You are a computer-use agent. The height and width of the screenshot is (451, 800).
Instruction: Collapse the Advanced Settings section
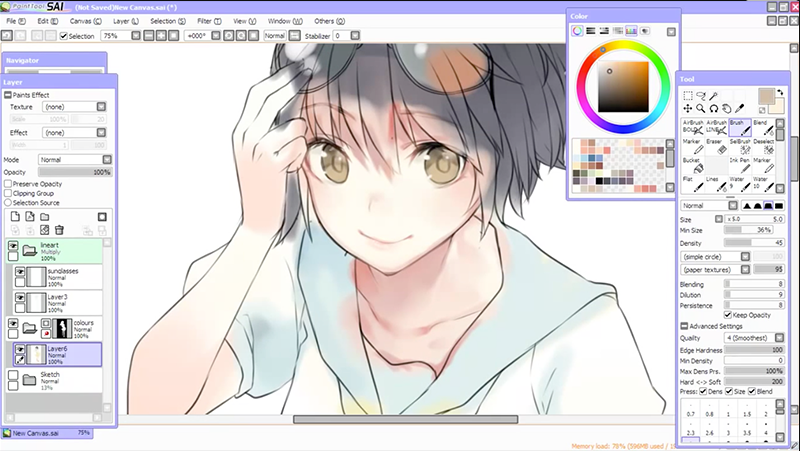pyautogui.click(x=684, y=326)
